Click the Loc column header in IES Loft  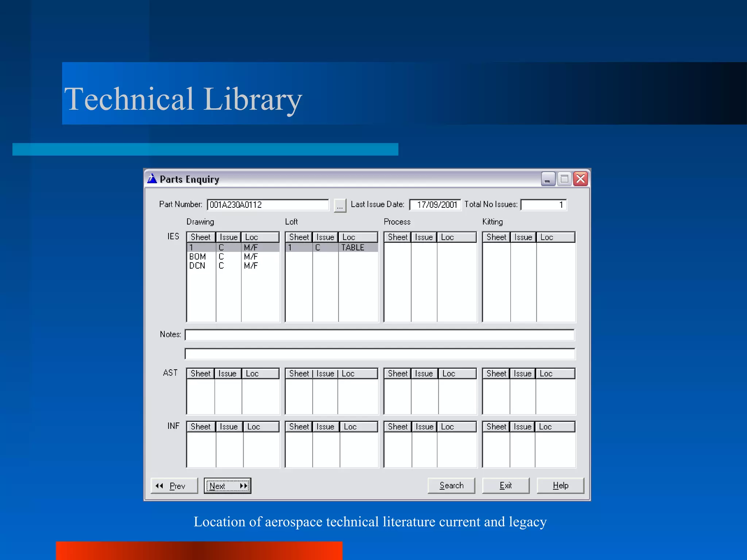pyautogui.click(x=358, y=237)
